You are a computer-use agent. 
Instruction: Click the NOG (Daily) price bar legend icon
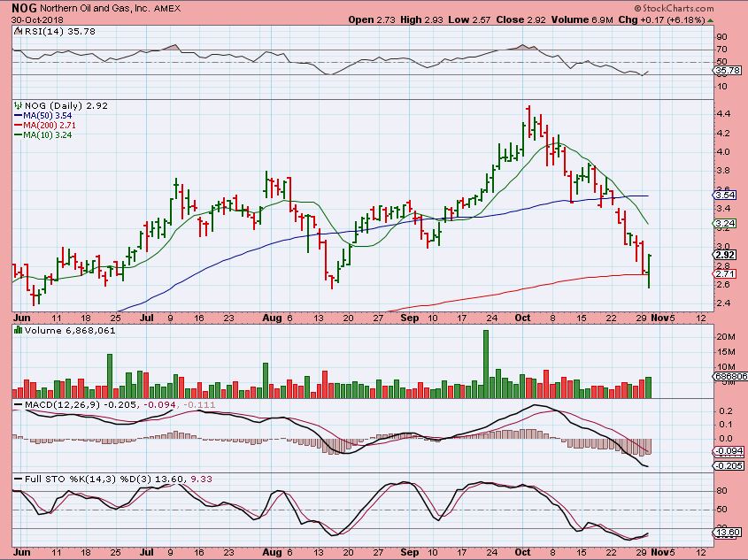[x=18, y=105]
